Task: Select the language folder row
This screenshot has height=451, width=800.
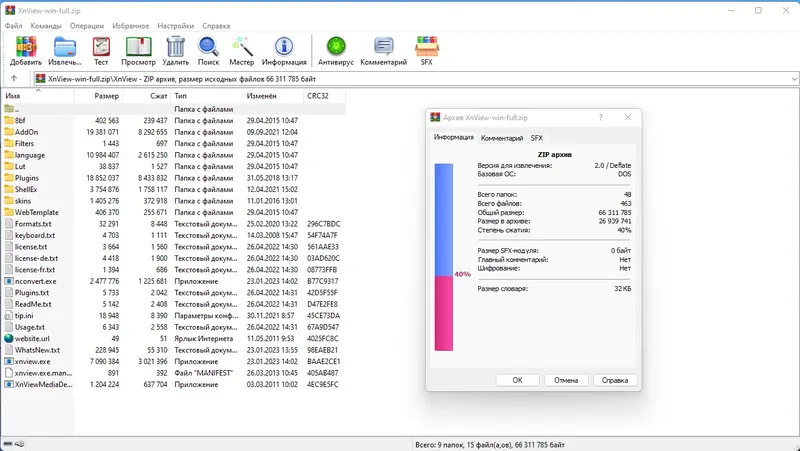Action: (173, 155)
